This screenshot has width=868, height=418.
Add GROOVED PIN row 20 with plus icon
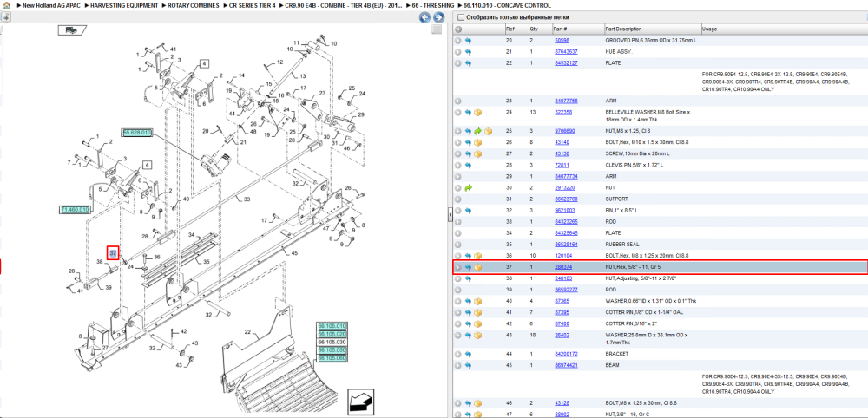(x=458, y=41)
